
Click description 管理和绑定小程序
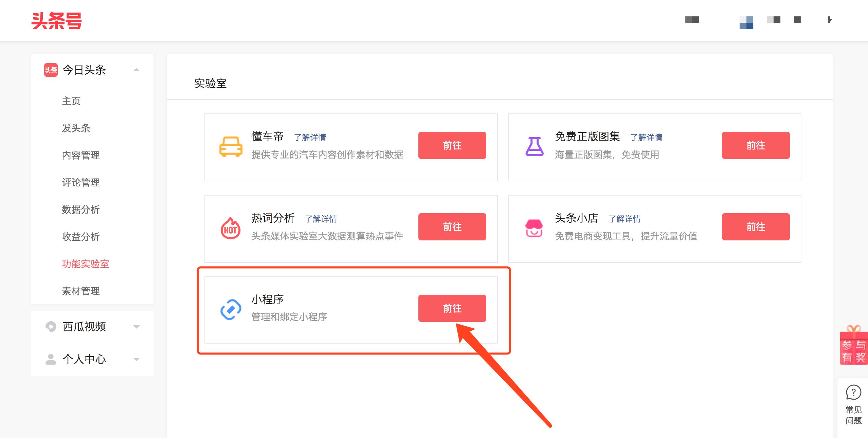tap(289, 317)
